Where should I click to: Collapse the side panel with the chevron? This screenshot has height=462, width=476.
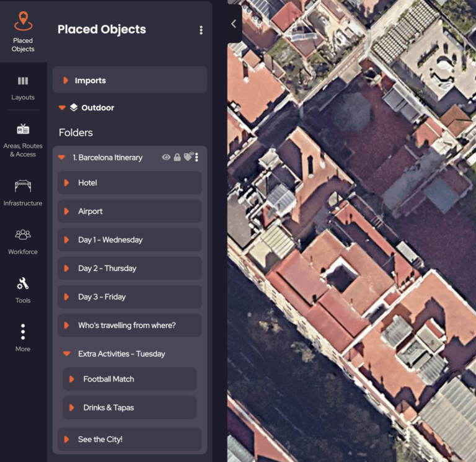(x=234, y=24)
